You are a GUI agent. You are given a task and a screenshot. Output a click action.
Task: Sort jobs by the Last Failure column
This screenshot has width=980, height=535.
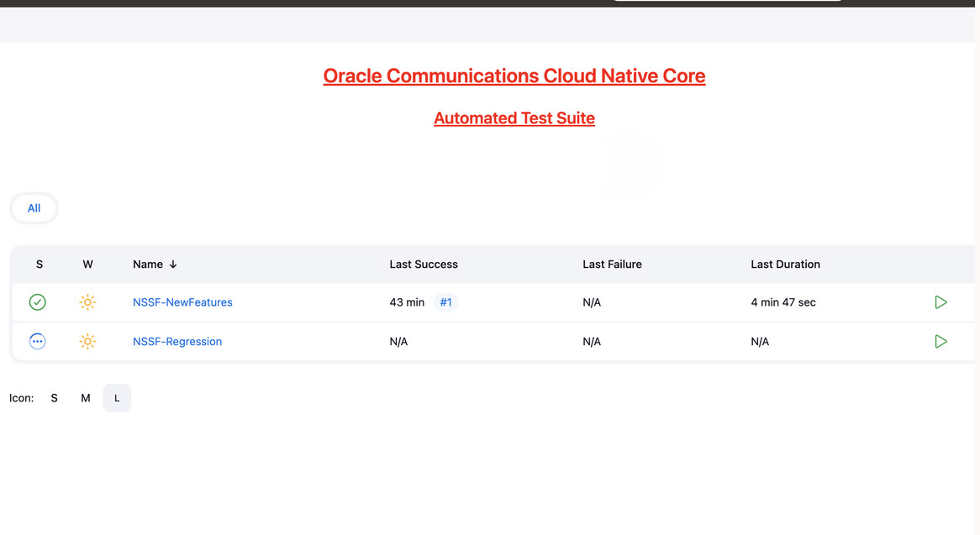[x=612, y=264]
